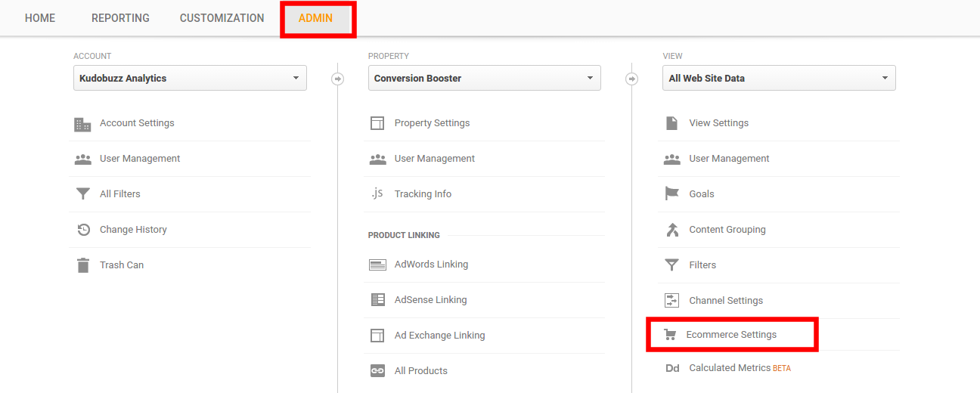Click the Goals flag icon
Viewport: 980px width, 393px height.
[x=671, y=194]
